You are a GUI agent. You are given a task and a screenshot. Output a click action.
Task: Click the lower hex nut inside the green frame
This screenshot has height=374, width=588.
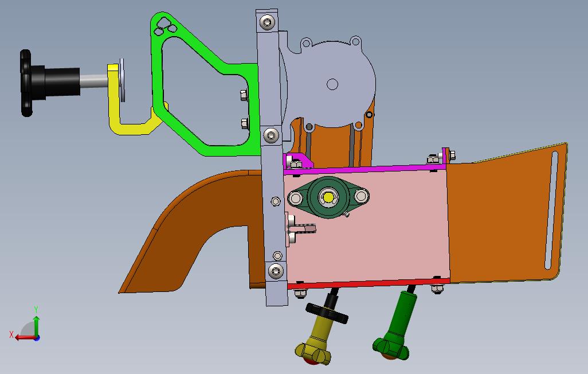(244, 123)
